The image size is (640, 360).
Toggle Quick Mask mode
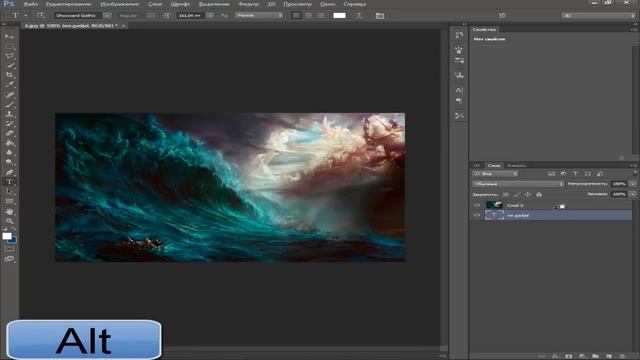tap(9, 249)
